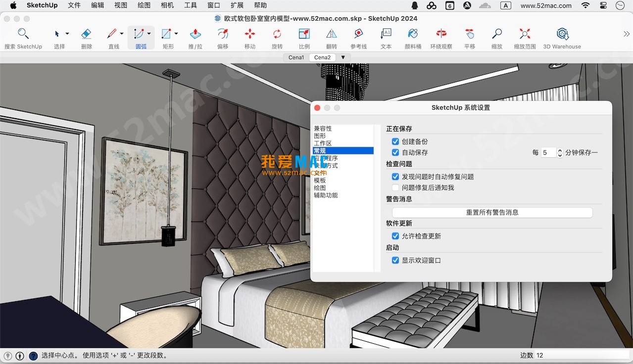This screenshot has width=633, height=364.
Task: Expand the 直线 tool dropdown arrow
Action: coord(122,34)
